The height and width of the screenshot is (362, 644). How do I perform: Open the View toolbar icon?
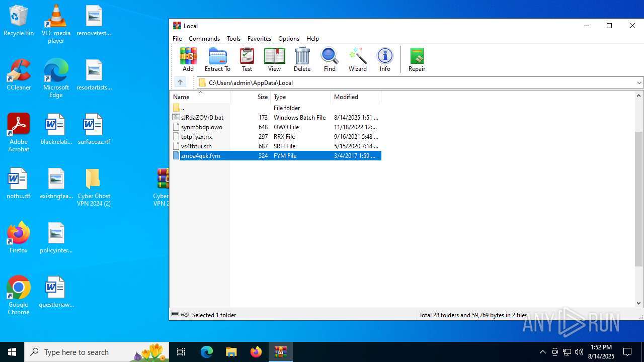[x=274, y=59]
